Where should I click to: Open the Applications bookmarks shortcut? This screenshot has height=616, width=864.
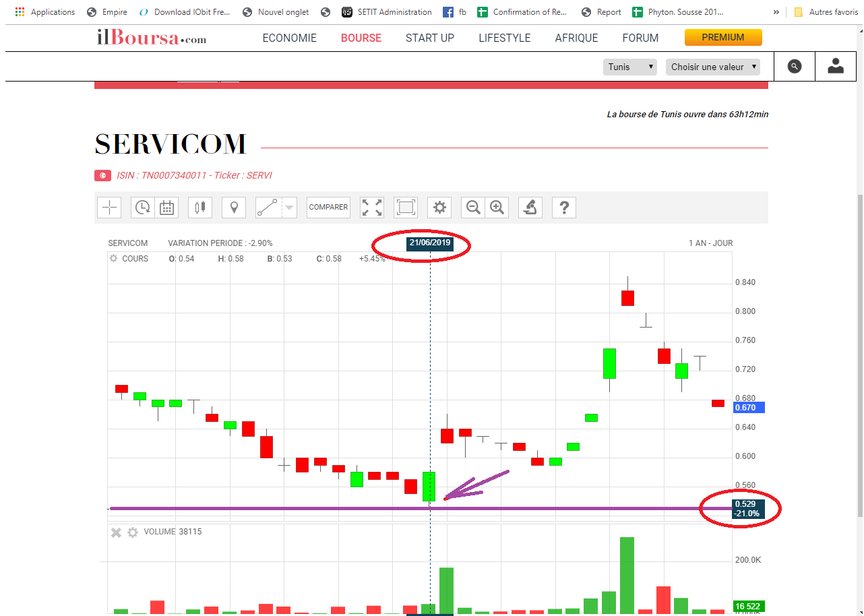(x=45, y=12)
